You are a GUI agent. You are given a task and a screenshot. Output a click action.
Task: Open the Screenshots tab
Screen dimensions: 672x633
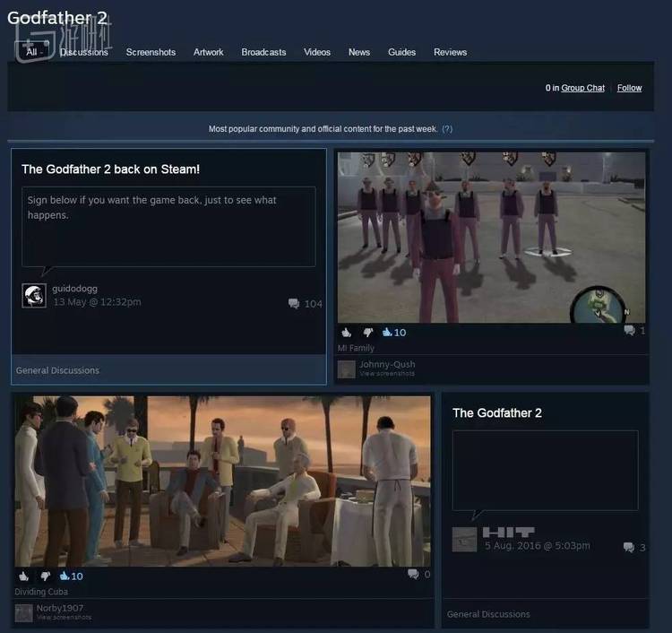click(151, 52)
